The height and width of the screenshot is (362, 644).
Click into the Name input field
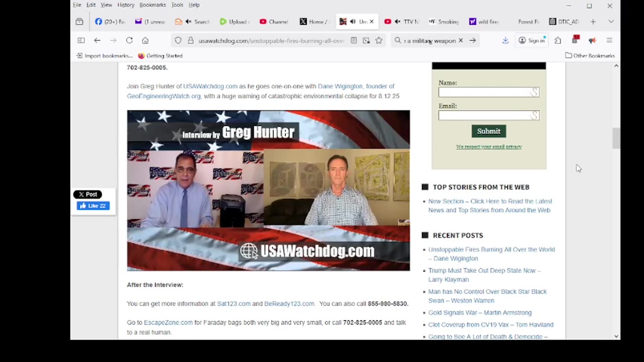tap(489, 92)
